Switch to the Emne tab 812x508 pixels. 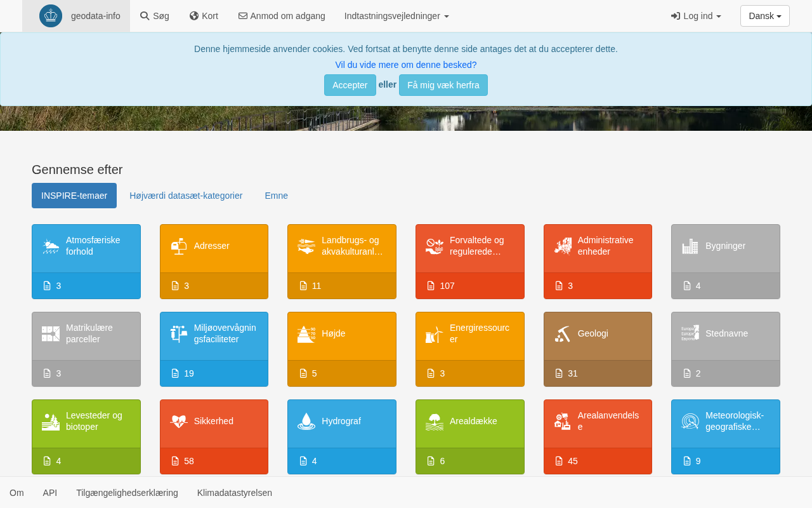pos(276,196)
